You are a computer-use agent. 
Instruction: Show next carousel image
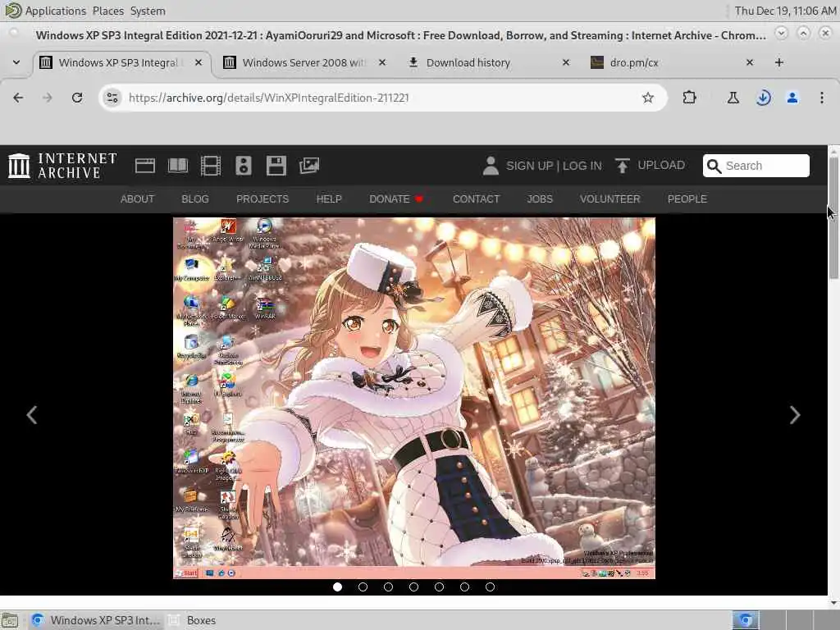pos(795,414)
